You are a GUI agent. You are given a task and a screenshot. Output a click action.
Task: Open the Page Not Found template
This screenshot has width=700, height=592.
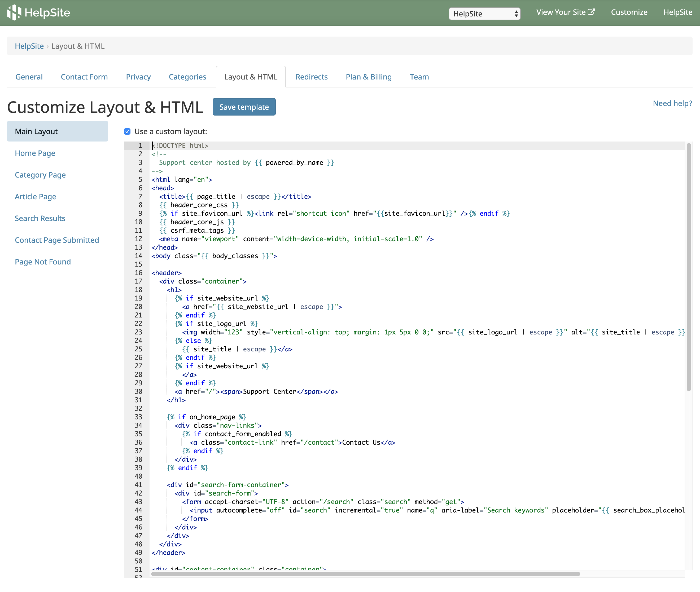pyautogui.click(x=43, y=262)
